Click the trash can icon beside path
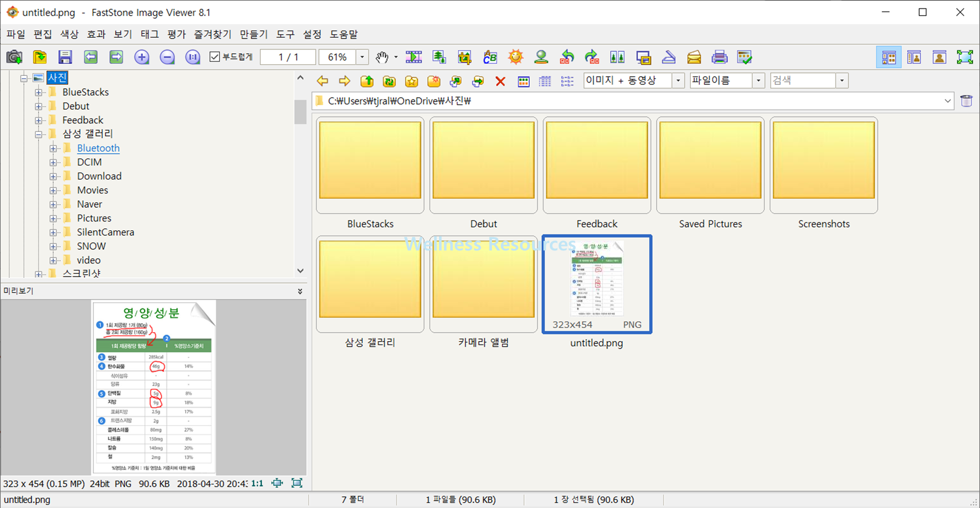980x508 pixels. (966, 101)
